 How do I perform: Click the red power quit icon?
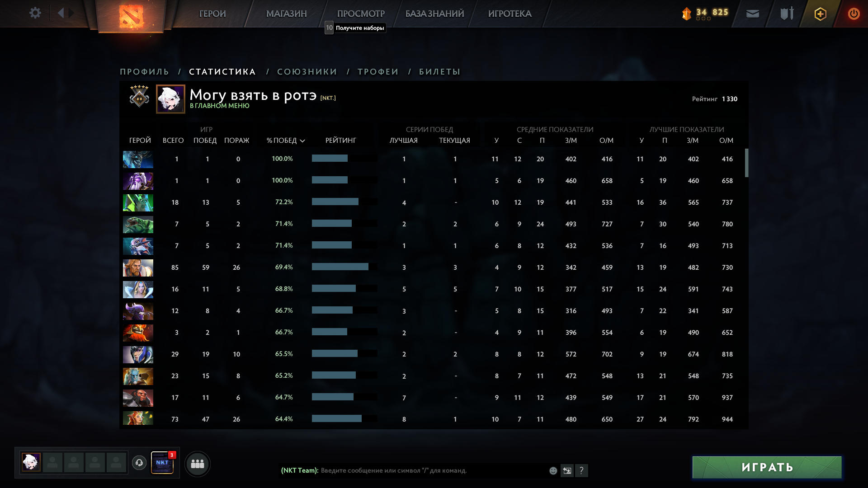(854, 14)
